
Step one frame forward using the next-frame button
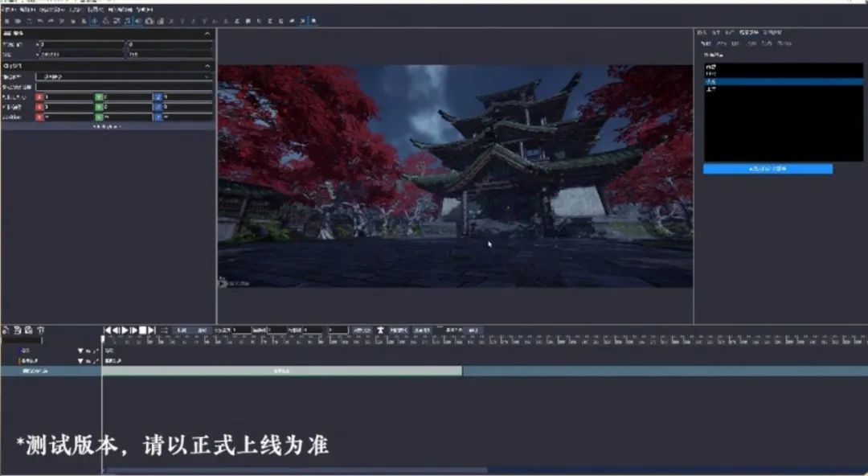coord(133,330)
